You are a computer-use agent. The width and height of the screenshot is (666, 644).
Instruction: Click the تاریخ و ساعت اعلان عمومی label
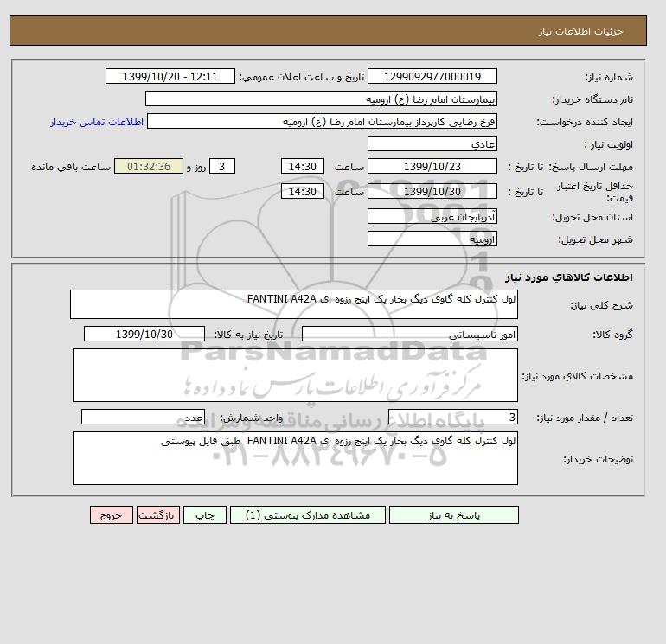point(302,77)
